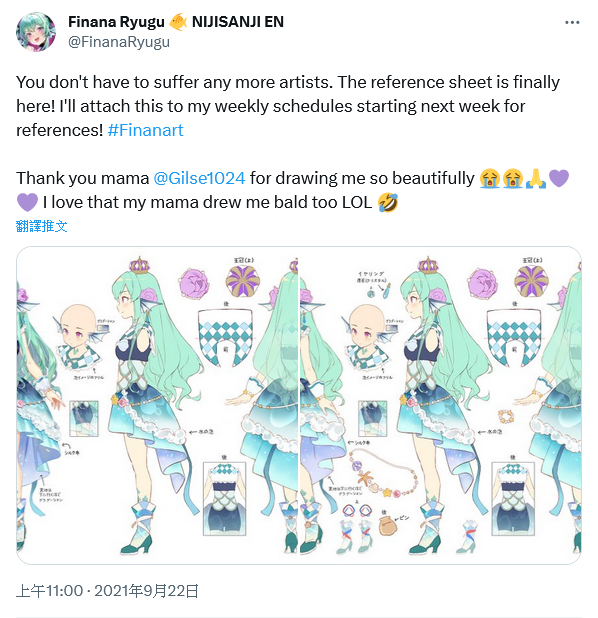The image size is (598, 618).
Task: Click the first crying face emoji
Action: 490,179
